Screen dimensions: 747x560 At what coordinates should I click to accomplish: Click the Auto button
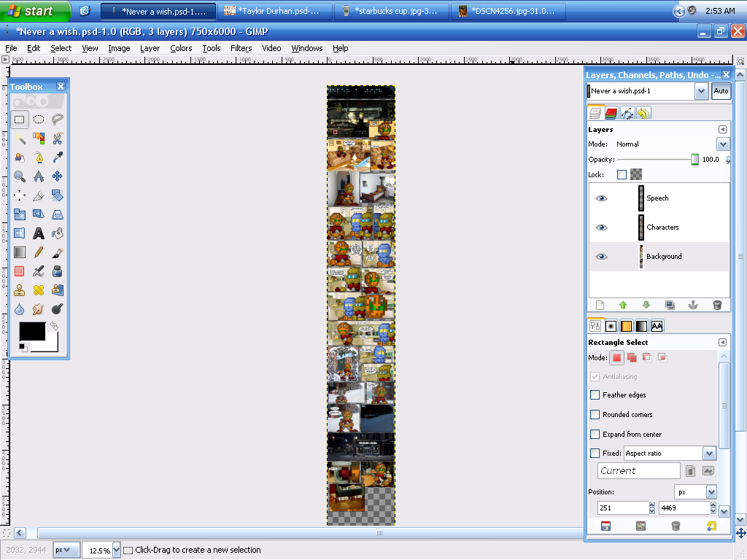click(x=721, y=91)
